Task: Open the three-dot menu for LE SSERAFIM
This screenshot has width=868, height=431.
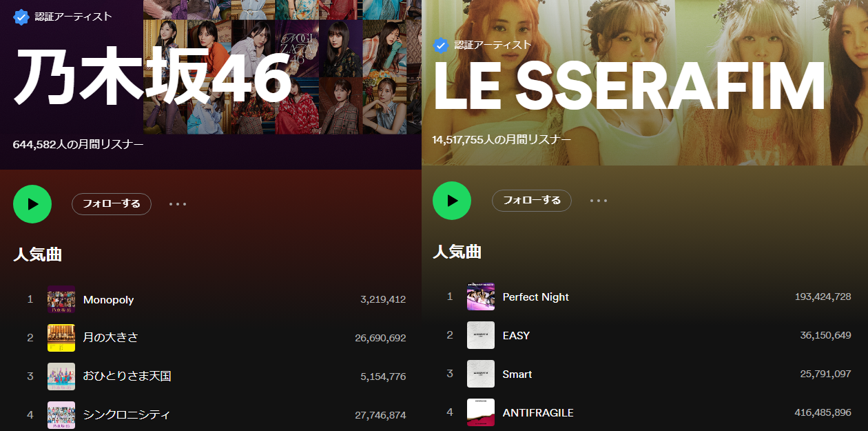Action: tap(599, 201)
